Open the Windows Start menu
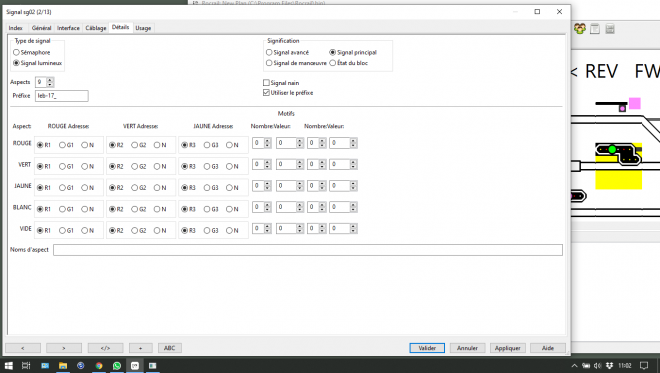Screen dimensions: 660x373 point(8,365)
